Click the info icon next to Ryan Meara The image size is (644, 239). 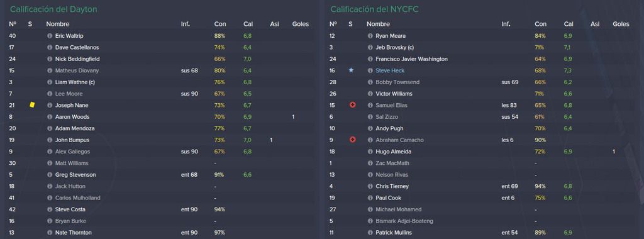tap(370, 36)
